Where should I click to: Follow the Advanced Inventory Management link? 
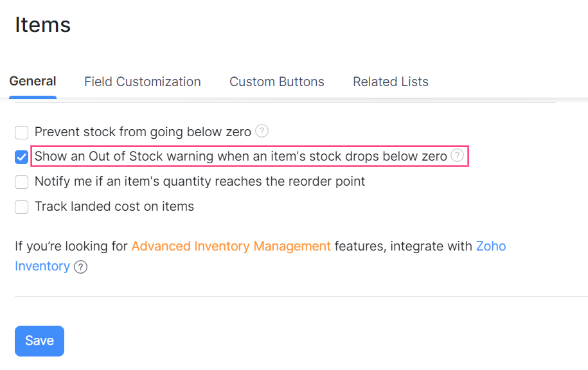point(231,246)
